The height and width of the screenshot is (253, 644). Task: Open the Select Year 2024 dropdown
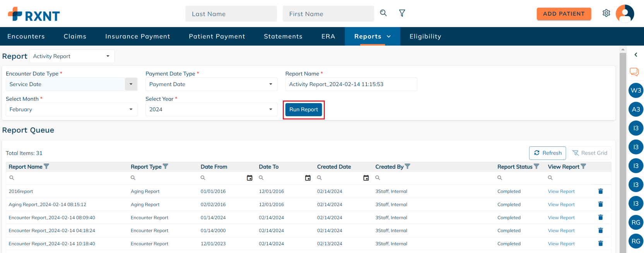click(211, 110)
